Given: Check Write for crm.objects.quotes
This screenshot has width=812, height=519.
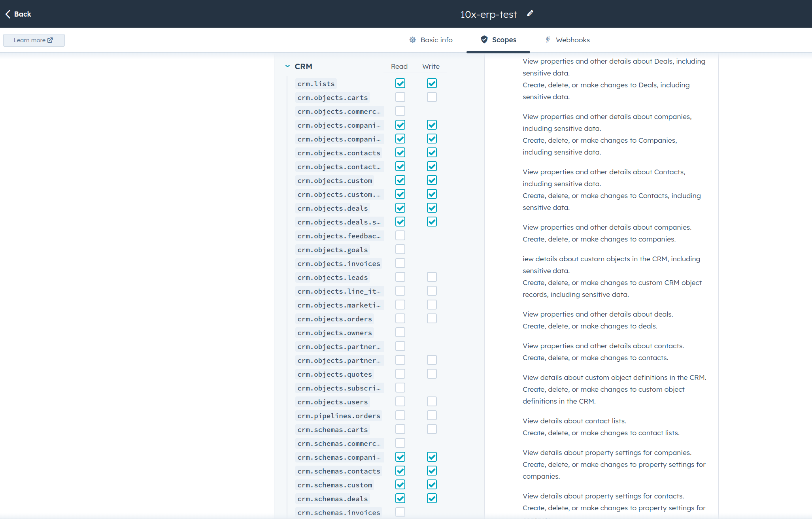Looking at the screenshot, I should pos(432,374).
